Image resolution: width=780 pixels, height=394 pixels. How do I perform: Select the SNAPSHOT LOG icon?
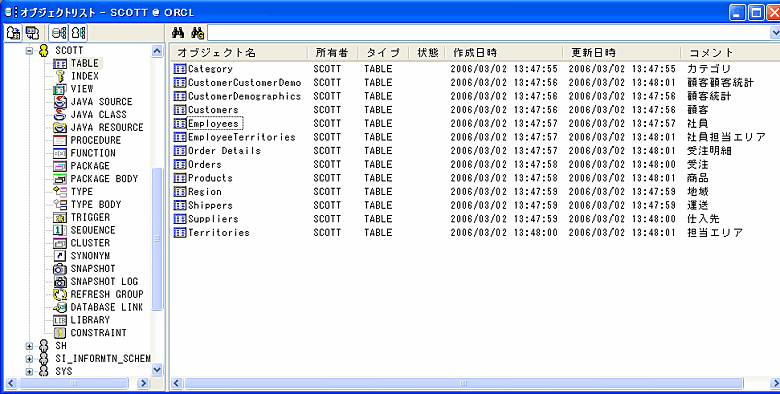pos(60,282)
